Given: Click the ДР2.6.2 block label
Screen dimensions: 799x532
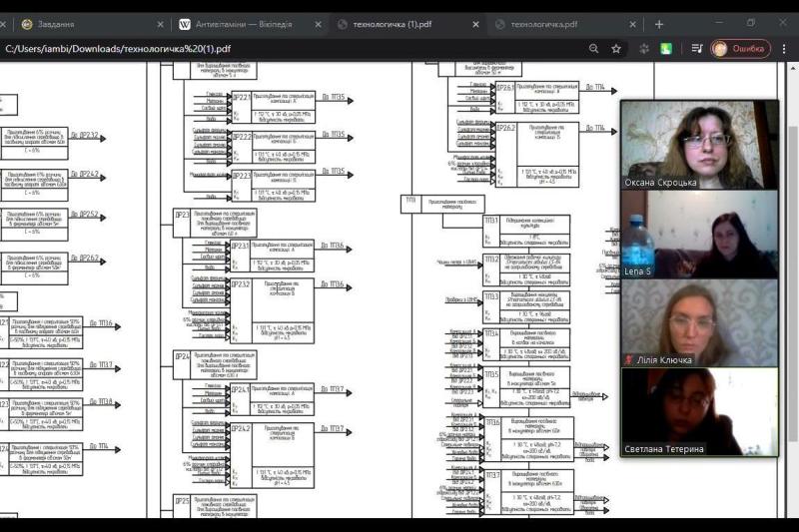Looking at the screenshot, I should tap(505, 128).
